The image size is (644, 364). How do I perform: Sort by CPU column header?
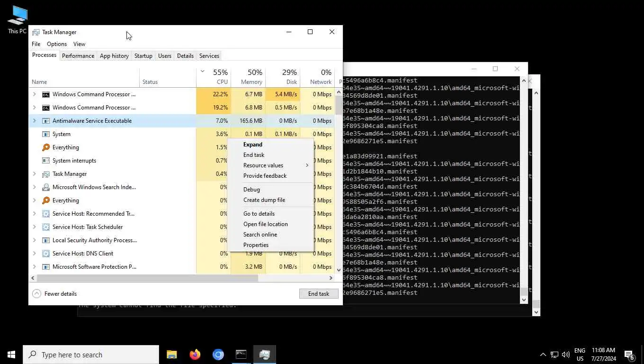(214, 77)
